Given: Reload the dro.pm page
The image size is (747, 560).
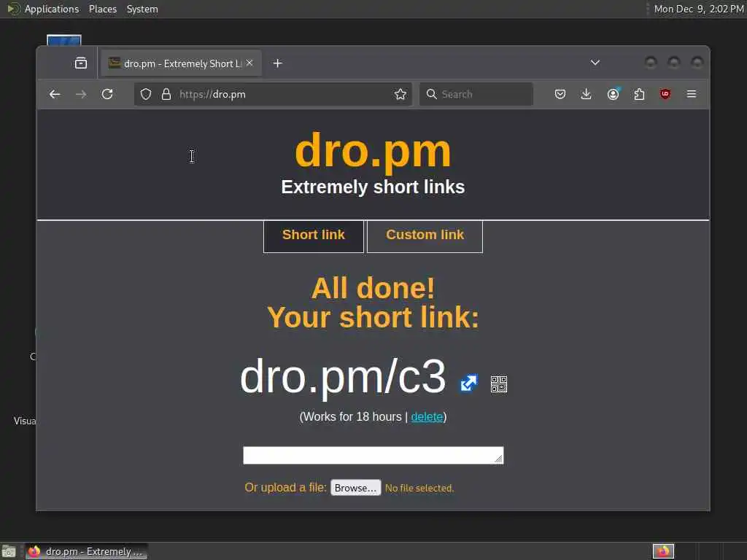Looking at the screenshot, I should tap(107, 94).
